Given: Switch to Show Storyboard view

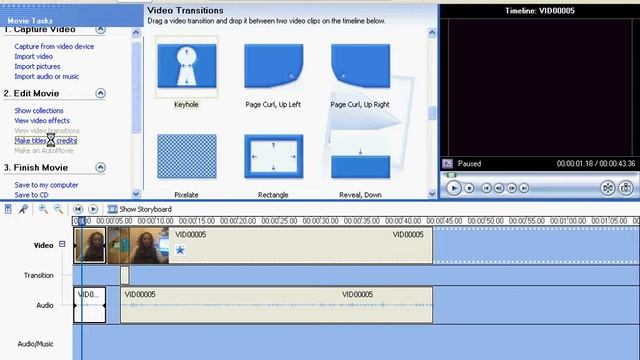Looking at the screenshot, I should (140, 209).
